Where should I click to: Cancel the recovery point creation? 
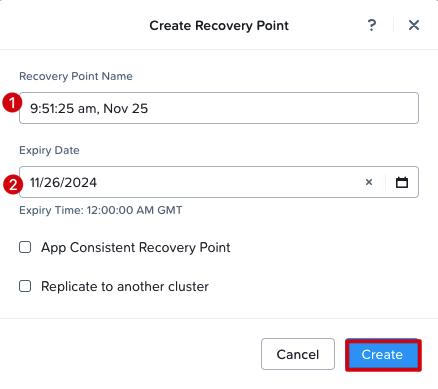point(298,354)
